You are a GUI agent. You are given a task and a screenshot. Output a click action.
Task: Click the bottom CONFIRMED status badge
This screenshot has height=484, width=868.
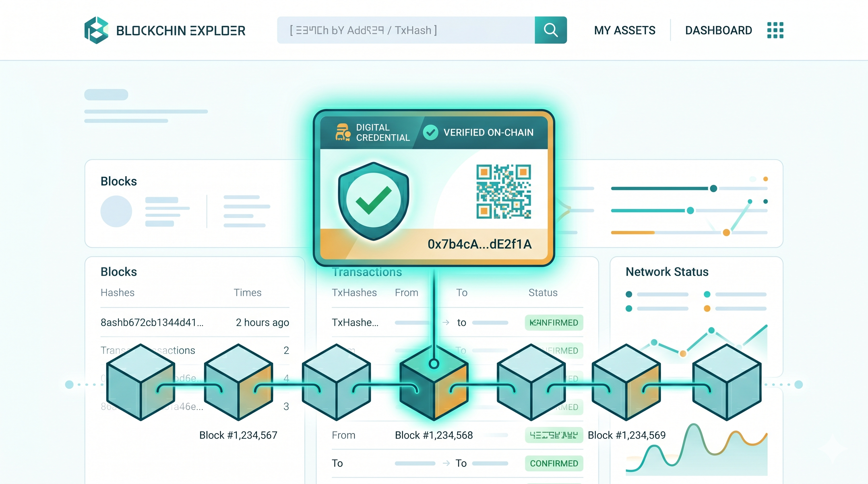point(554,464)
